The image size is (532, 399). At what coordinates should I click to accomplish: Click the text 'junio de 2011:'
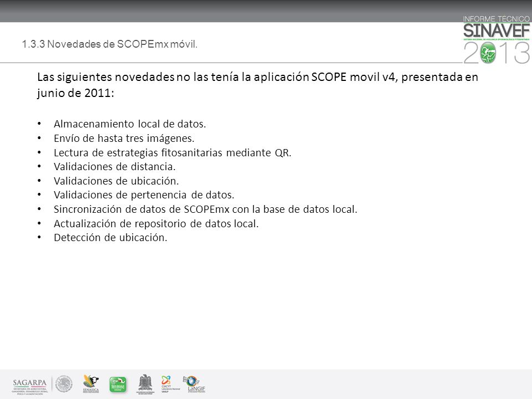point(76,93)
